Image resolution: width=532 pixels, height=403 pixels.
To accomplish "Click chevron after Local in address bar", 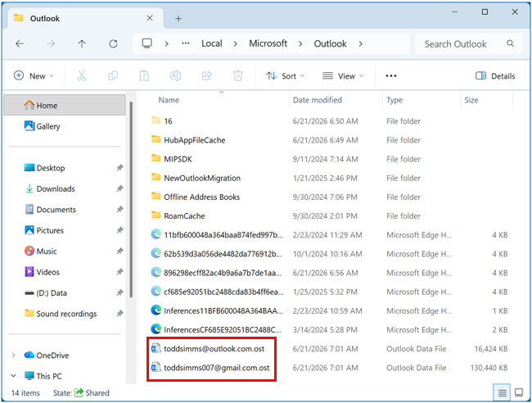I will pyautogui.click(x=235, y=43).
